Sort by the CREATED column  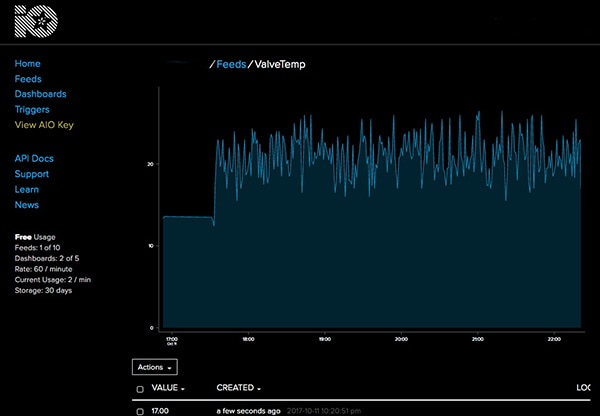click(x=240, y=388)
